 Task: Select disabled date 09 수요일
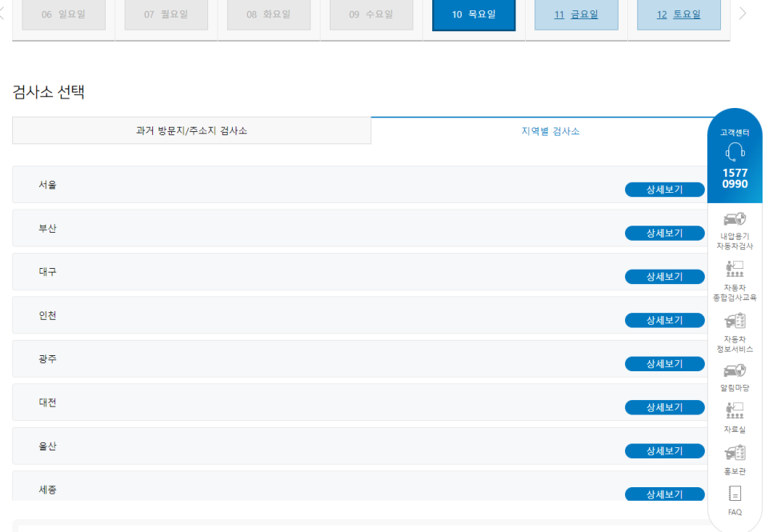[x=371, y=14]
